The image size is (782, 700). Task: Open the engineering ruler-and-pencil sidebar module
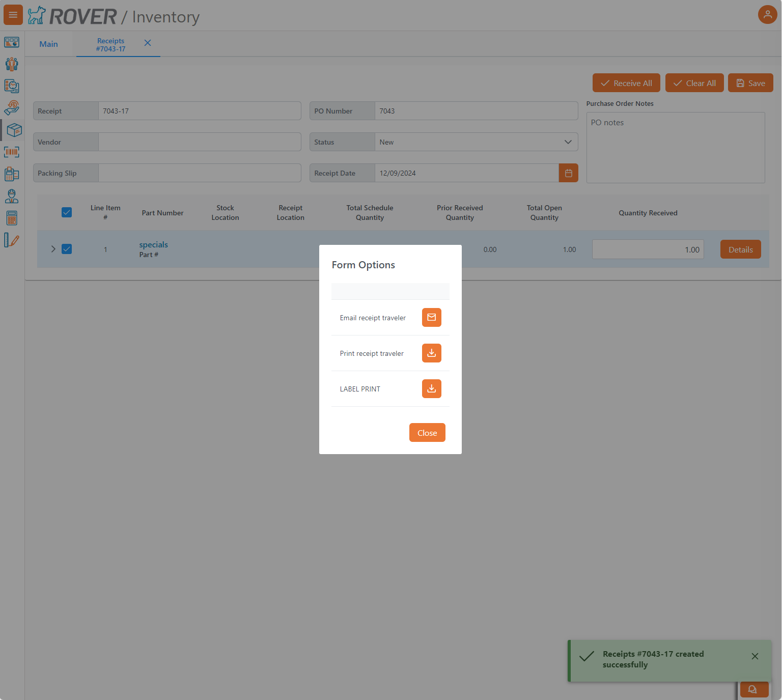pyautogui.click(x=12, y=240)
